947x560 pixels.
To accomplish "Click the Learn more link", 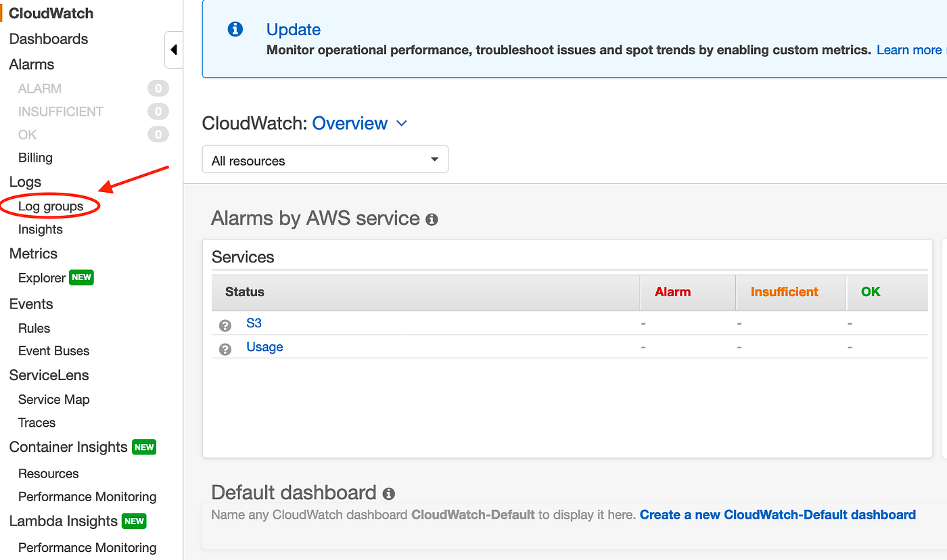I will [908, 50].
